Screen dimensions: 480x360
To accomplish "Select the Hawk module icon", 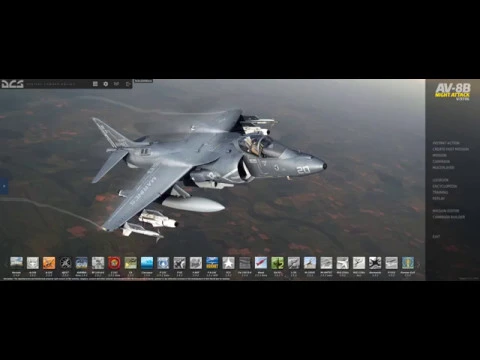I will click(x=261, y=263).
